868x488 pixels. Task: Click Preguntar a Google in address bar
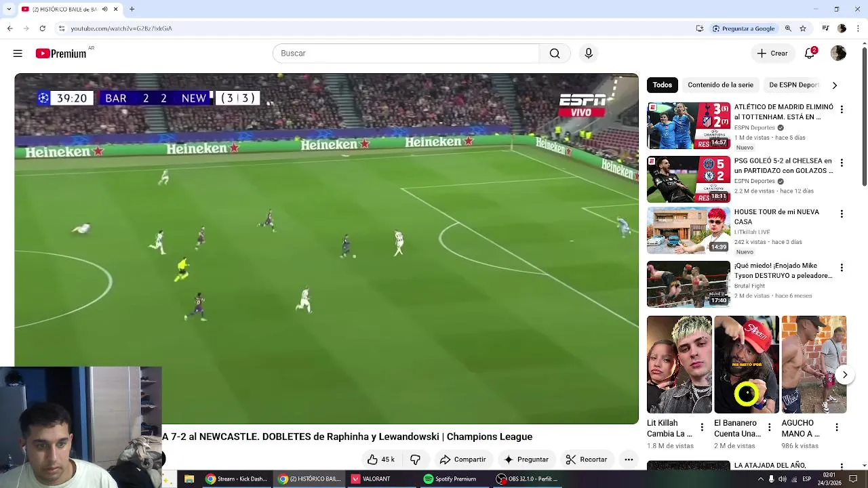(x=743, y=28)
